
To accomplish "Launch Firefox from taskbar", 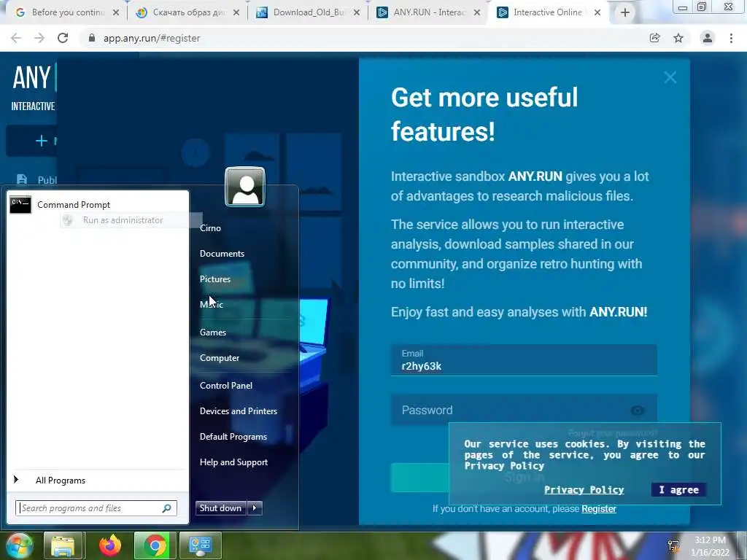I will click(109, 545).
